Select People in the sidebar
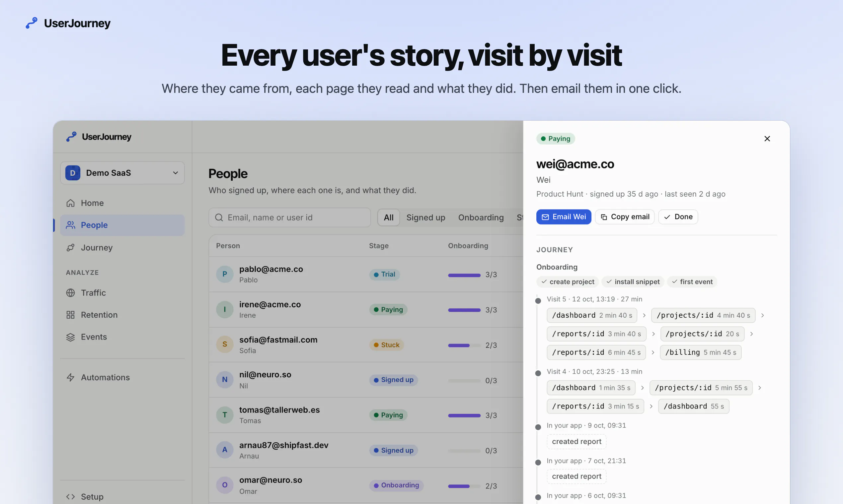 (x=122, y=225)
